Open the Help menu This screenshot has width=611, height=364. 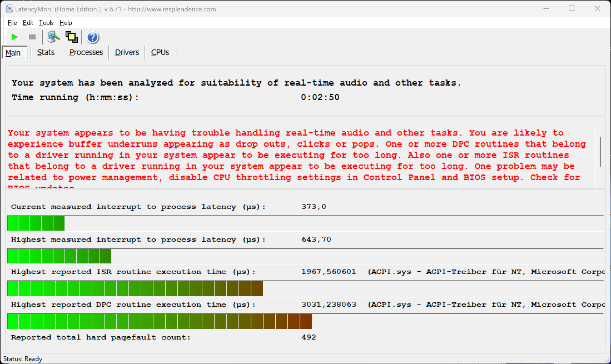[x=66, y=23]
